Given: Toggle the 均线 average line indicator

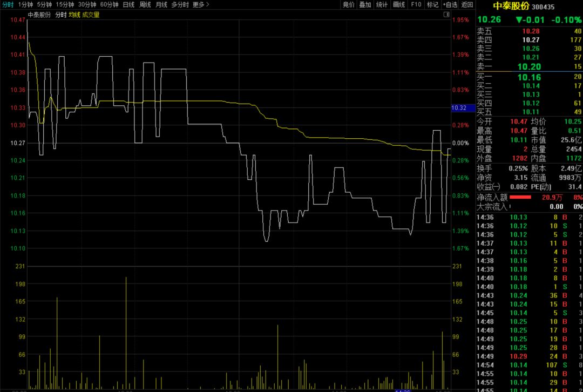Looking at the screenshot, I should 74,15.
